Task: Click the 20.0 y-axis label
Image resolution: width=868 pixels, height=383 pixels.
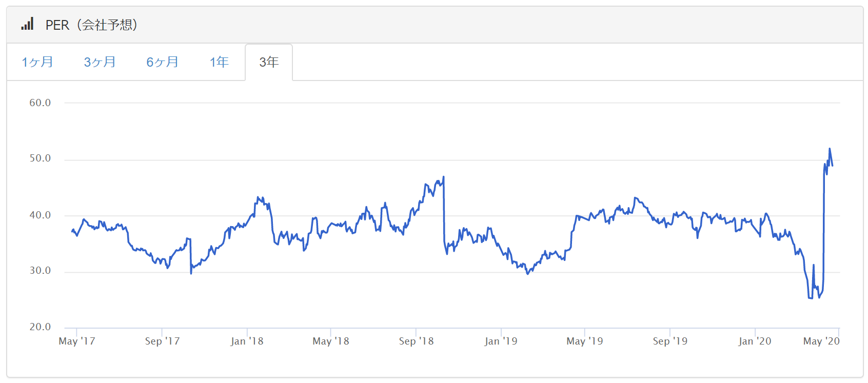Action: click(40, 327)
